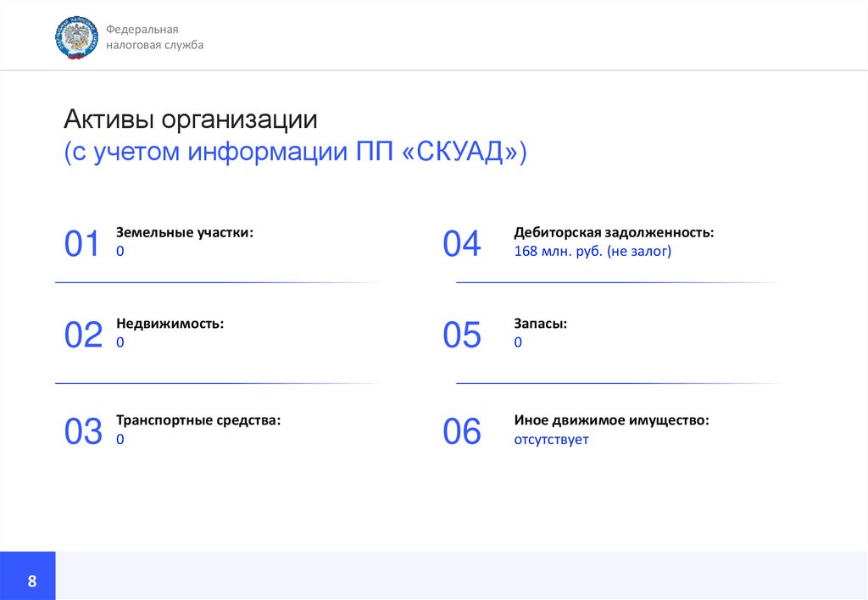Click the value '168 млн. руб. (не залог)'
This screenshot has height=600, width=868.
tap(593, 252)
